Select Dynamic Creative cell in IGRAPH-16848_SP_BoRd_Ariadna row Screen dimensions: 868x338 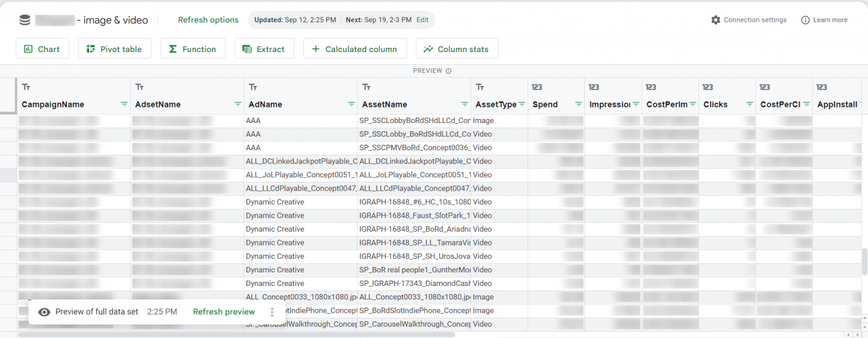tap(301, 229)
